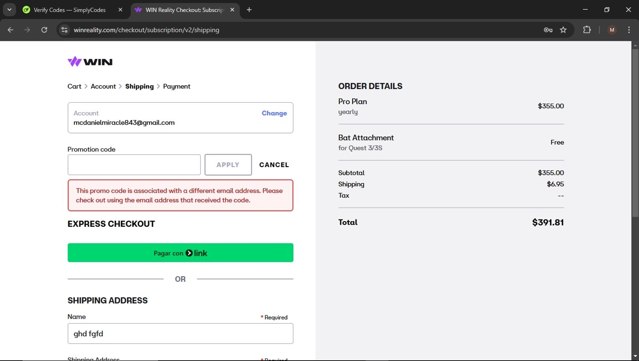
Task: Go back using browser back arrow
Action: point(11,30)
